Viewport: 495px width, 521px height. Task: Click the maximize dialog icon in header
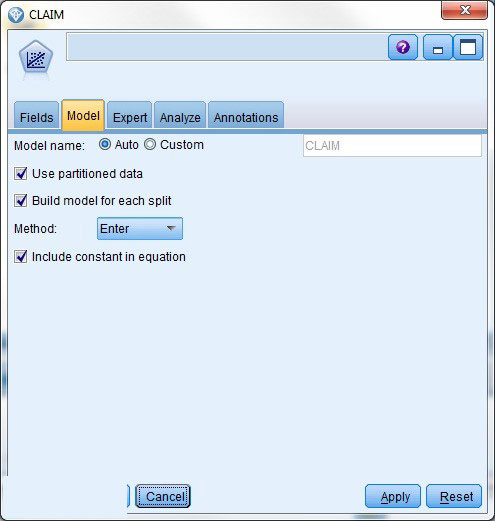pyautogui.click(x=468, y=47)
